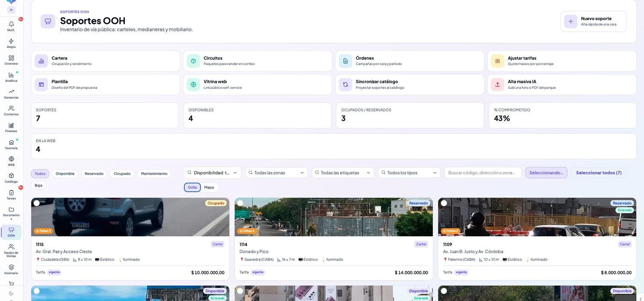The height and width of the screenshot is (301, 644).
Task: Select checkbox on card 1114
Action: point(240,203)
